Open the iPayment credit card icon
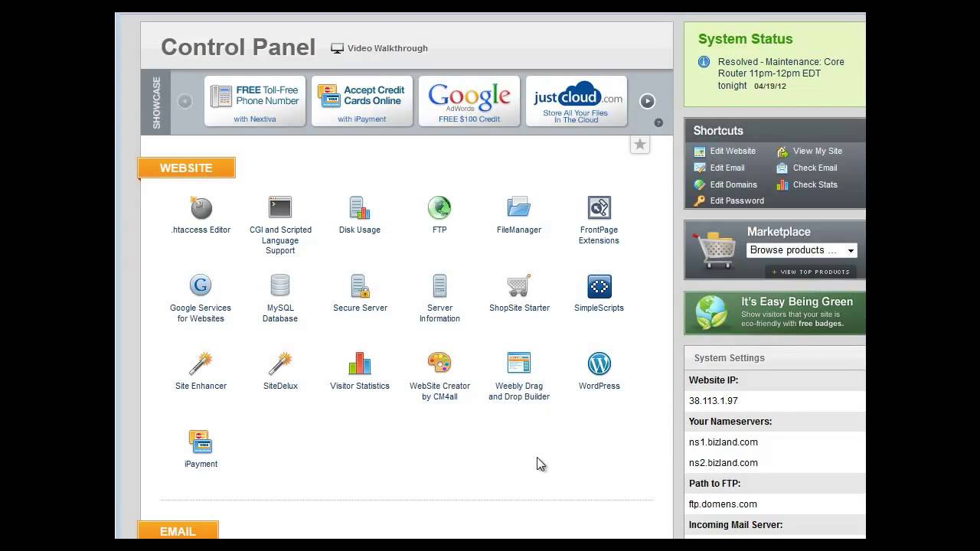 [201, 442]
